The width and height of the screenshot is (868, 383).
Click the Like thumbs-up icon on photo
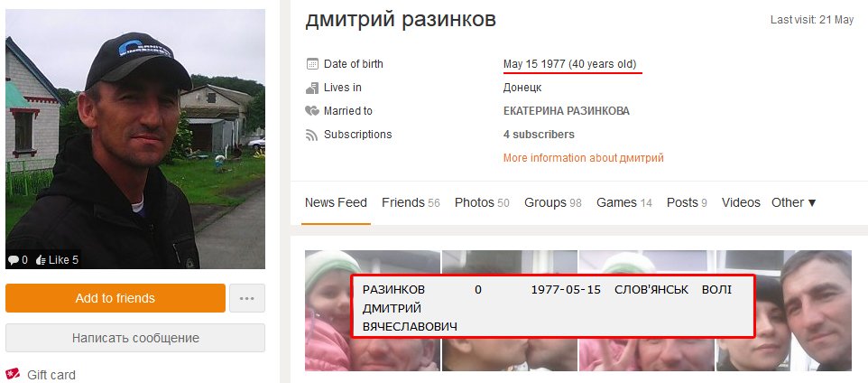pyautogui.click(x=41, y=260)
